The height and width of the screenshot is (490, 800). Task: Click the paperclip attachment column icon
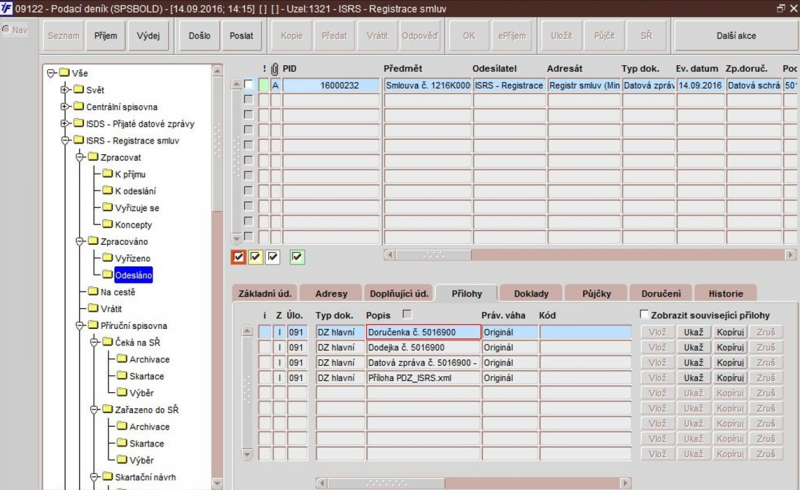(x=274, y=68)
